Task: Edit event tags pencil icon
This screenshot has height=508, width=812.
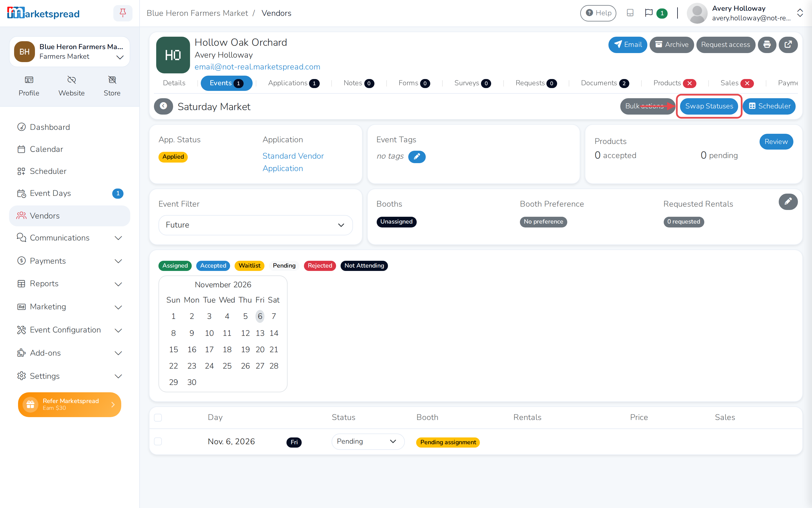Action: tap(417, 157)
